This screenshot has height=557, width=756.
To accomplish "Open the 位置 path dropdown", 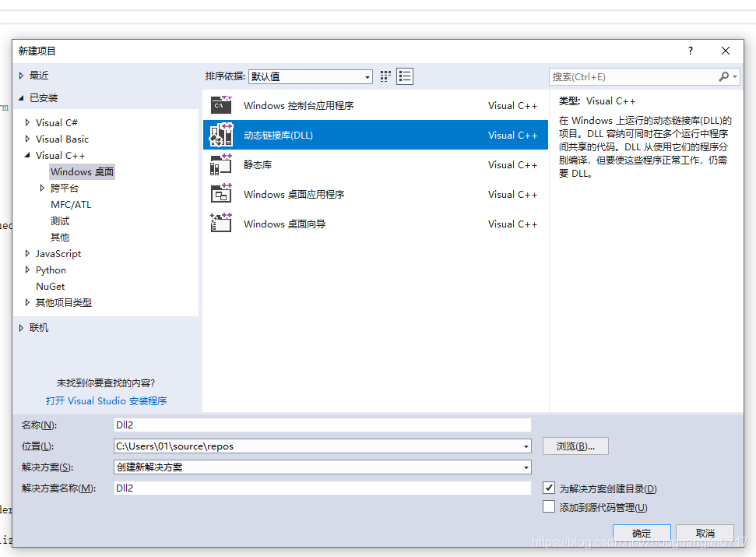I will click(526, 446).
